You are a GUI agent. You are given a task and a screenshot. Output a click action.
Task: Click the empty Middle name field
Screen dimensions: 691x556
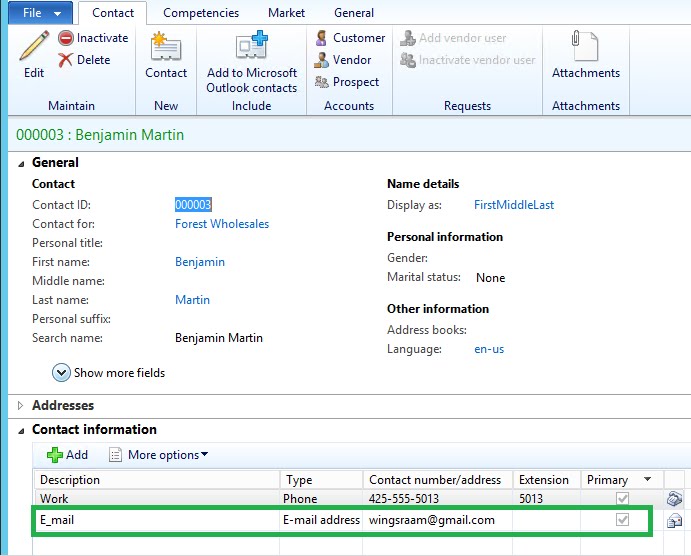pyautogui.click(x=220, y=281)
